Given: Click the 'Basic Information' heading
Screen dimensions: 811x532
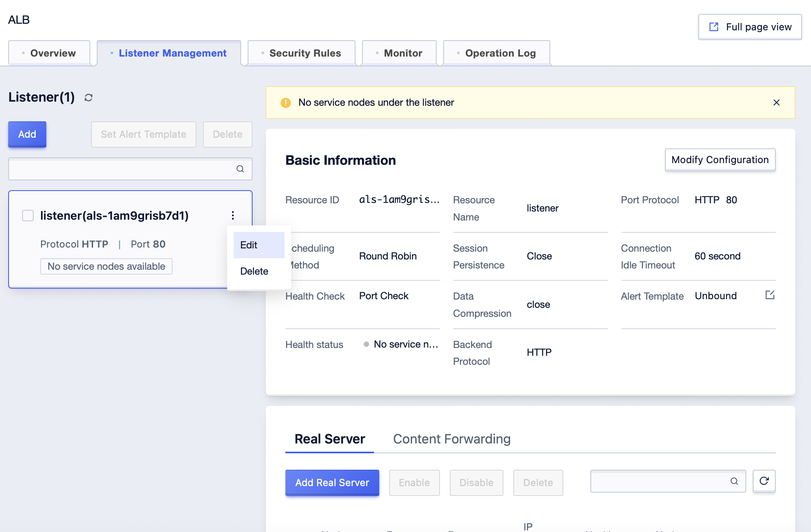Looking at the screenshot, I should 341,160.
